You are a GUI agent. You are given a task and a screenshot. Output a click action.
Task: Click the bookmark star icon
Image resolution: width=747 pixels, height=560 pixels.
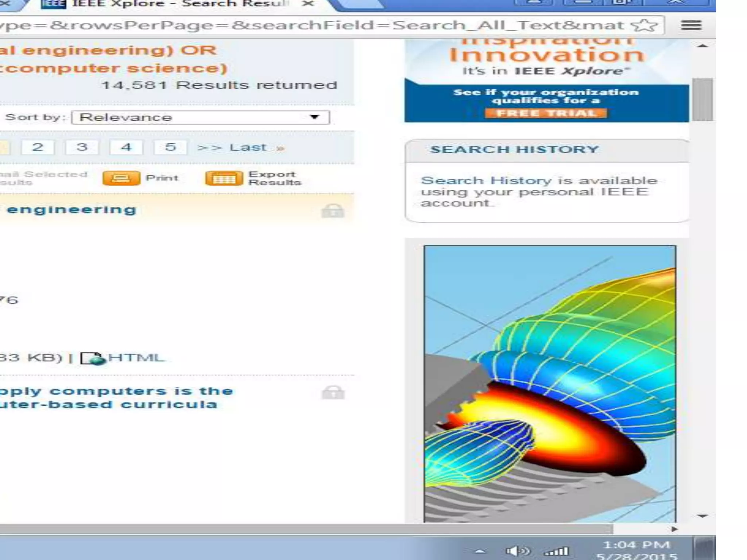coord(644,25)
